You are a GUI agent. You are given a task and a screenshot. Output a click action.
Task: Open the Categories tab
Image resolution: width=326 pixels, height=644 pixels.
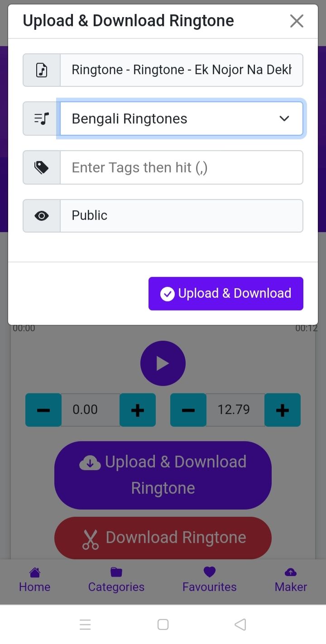116,580
